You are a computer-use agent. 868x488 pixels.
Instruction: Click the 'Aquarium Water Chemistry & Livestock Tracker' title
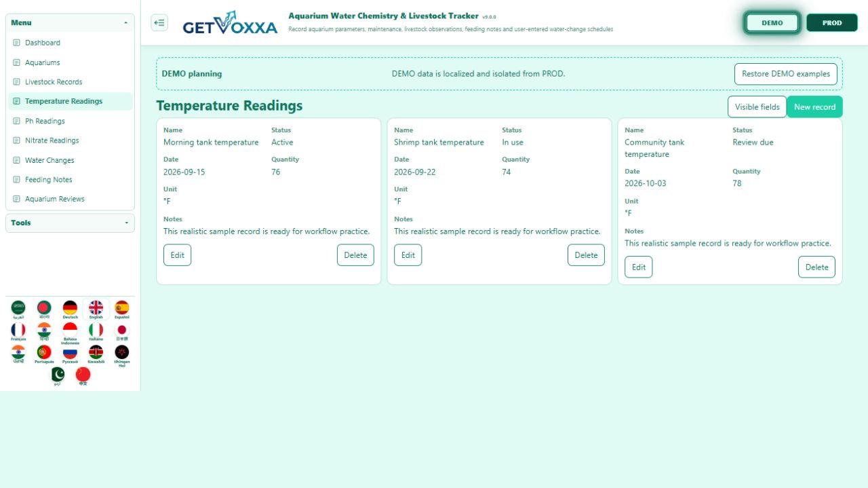pyautogui.click(x=383, y=16)
